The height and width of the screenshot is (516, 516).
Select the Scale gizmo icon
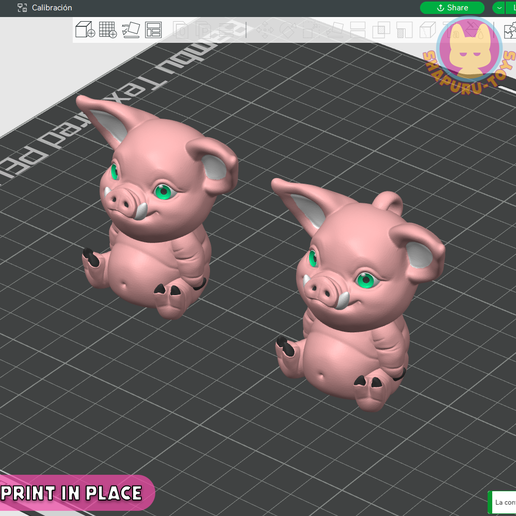[311, 30]
